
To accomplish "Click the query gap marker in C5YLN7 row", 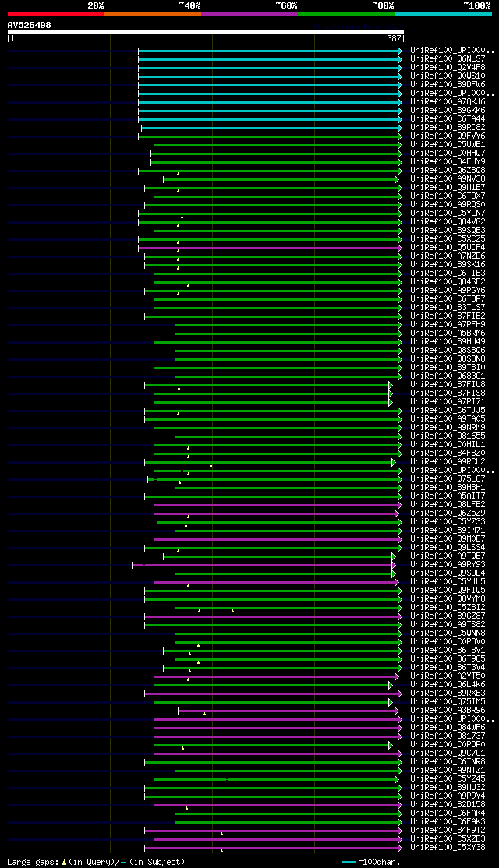I will tap(182, 217).
